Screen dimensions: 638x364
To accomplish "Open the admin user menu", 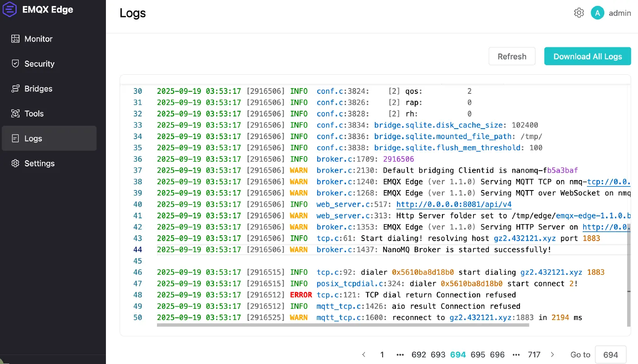I will click(619, 13).
